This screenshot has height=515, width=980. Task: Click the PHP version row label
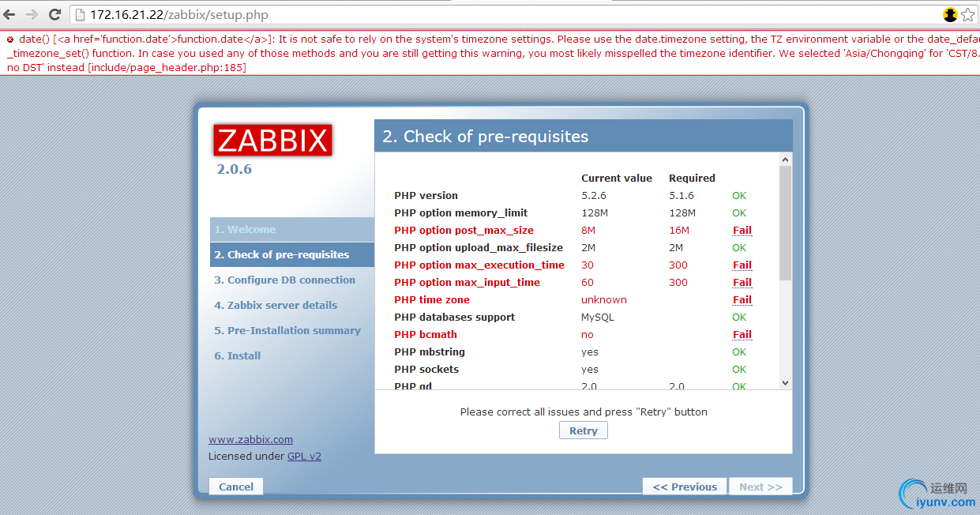click(426, 196)
